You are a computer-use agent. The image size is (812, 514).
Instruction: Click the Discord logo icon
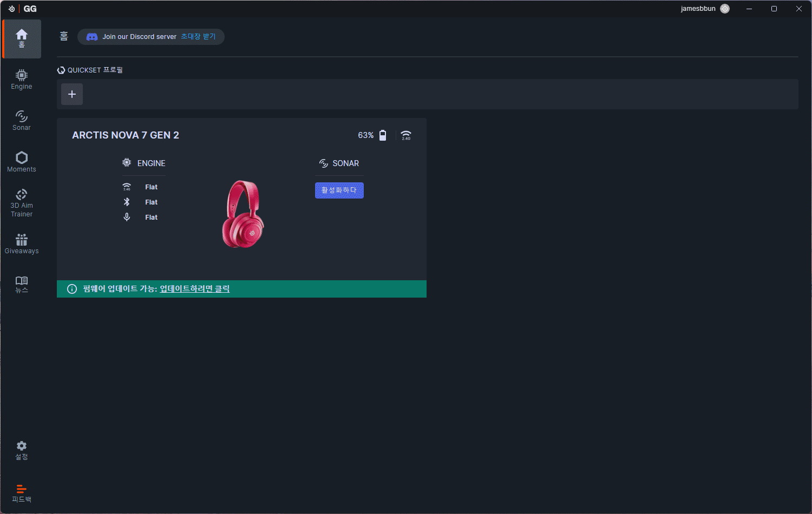(92, 37)
